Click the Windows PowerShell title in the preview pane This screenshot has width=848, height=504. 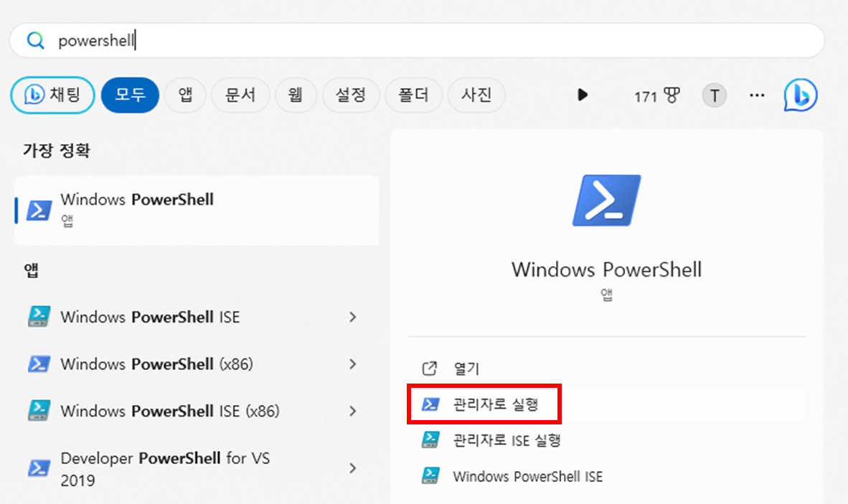click(x=606, y=270)
